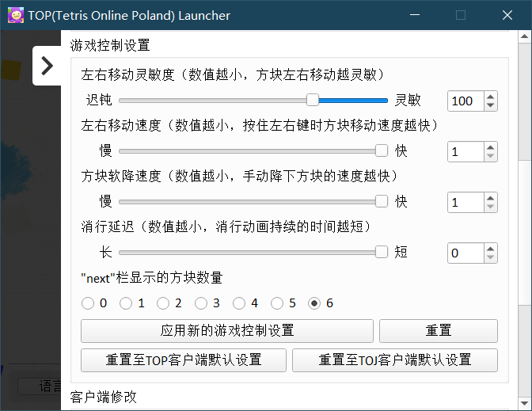Viewport: 532px width, 411px height.
Task: Increase left-right movement speed spinner value
Action: pos(490,147)
